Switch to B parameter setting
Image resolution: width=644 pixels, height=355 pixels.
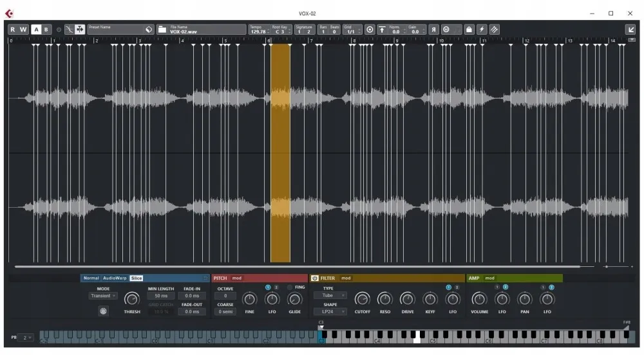pos(46,30)
